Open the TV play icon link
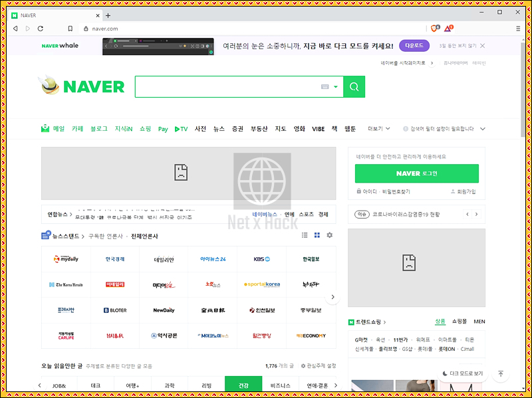Image resolution: width=532 pixels, height=398 pixels. 181,129
